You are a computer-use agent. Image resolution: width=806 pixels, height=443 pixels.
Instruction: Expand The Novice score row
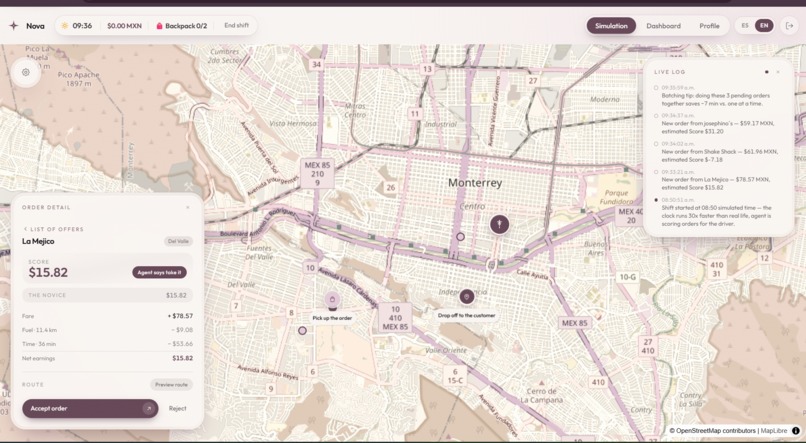(107, 295)
